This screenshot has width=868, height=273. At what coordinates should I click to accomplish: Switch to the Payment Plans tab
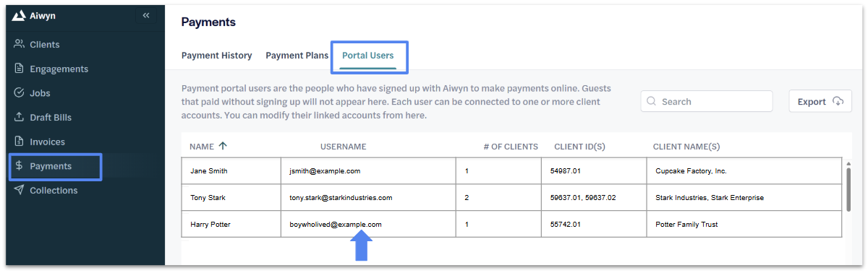(x=297, y=56)
